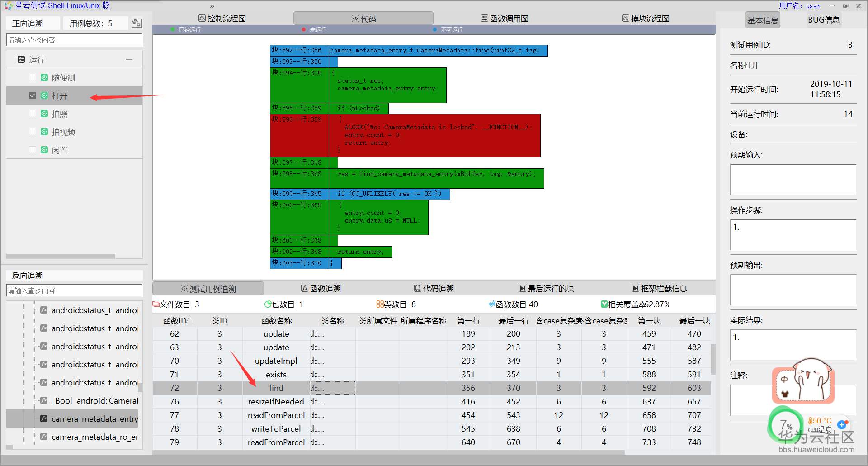Click the green icon next to 拍视频
Screen dimensions: 868x466
pyautogui.click(x=44, y=132)
